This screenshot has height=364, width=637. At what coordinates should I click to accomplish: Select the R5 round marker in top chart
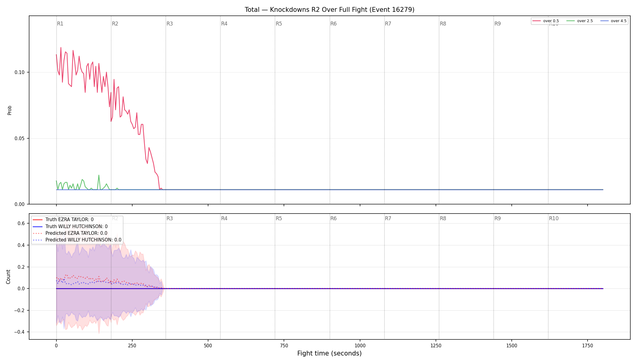point(279,24)
